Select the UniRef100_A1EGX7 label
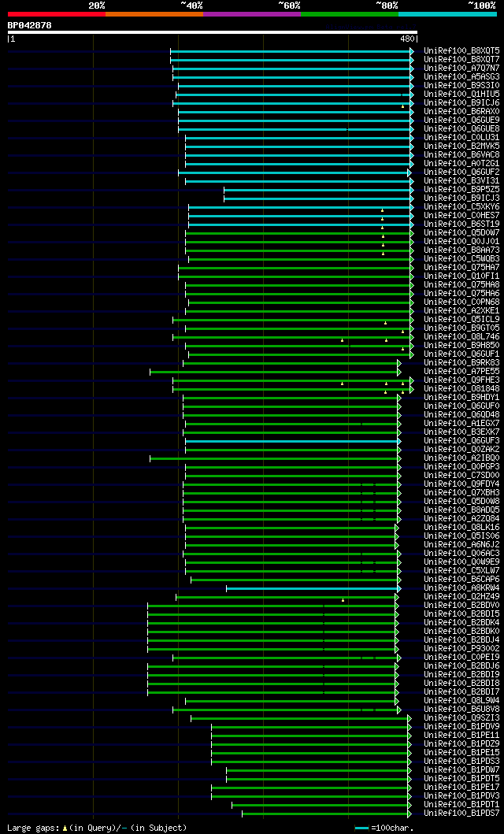 pyautogui.click(x=461, y=424)
